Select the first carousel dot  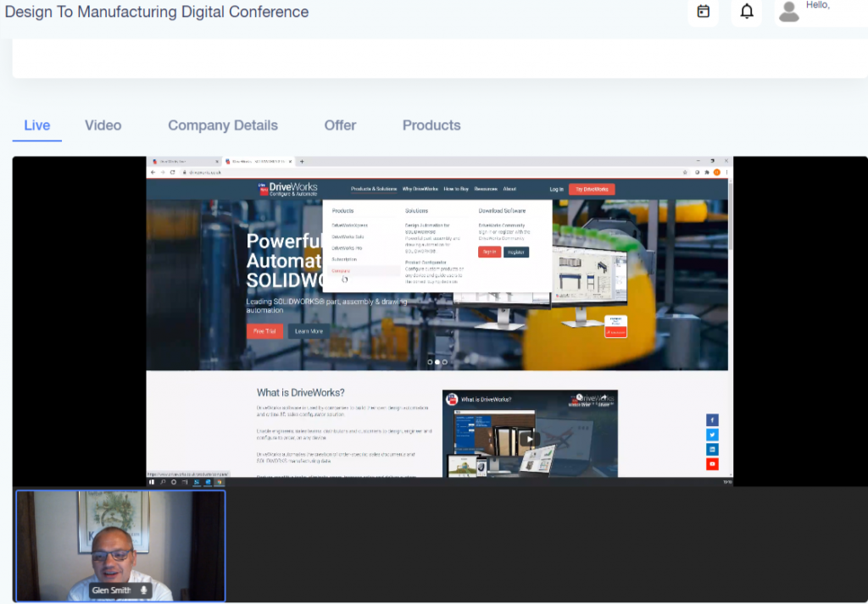(430, 363)
